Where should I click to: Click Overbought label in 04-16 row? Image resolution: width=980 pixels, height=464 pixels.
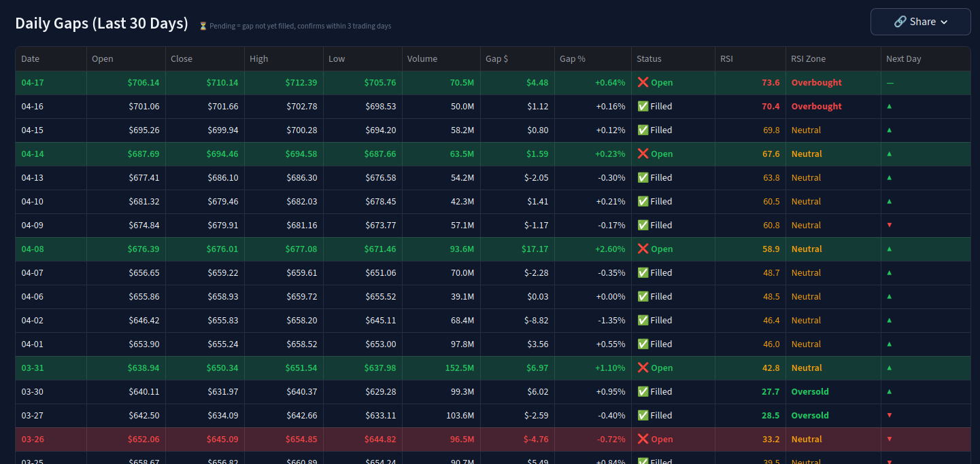coord(816,106)
